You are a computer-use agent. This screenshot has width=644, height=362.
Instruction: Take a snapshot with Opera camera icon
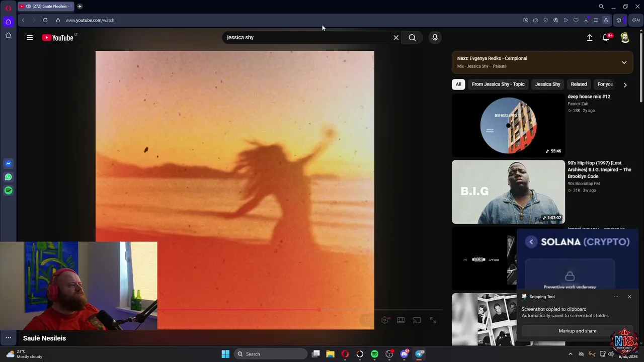click(x=536, y=20)
